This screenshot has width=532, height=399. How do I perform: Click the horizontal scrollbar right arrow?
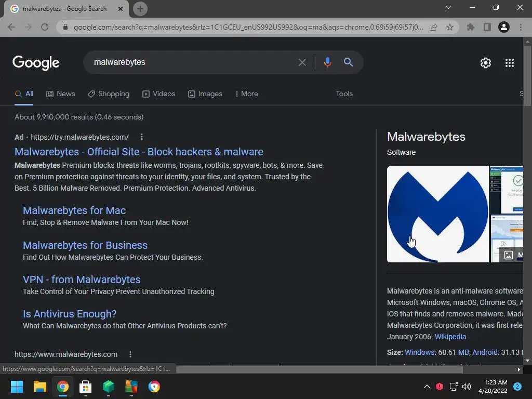click(x=519, y=369)
